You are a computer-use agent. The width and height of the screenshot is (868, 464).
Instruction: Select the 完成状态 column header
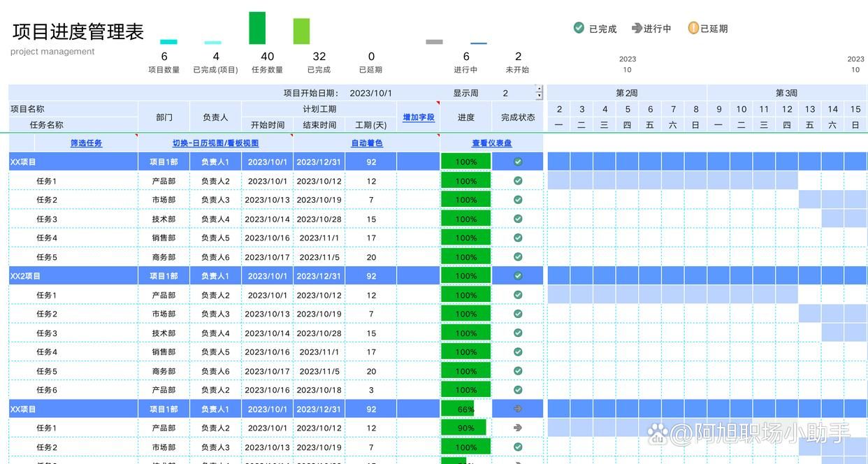click(518, 117)
